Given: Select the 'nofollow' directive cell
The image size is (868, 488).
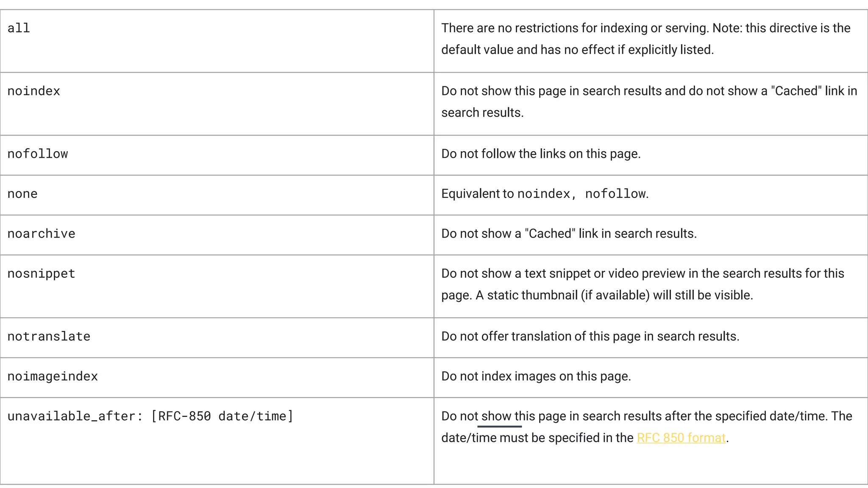Looking at the screenshot, I should coord(217,155).
